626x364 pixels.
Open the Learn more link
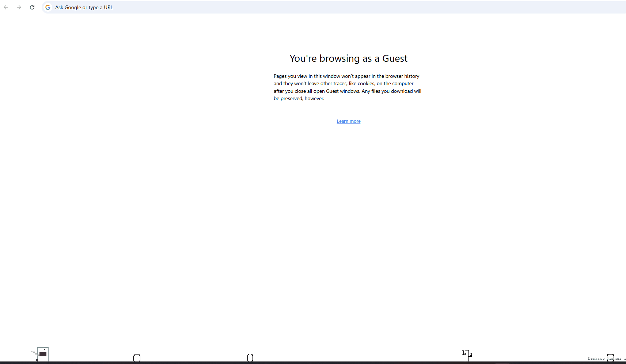[349, 121]
